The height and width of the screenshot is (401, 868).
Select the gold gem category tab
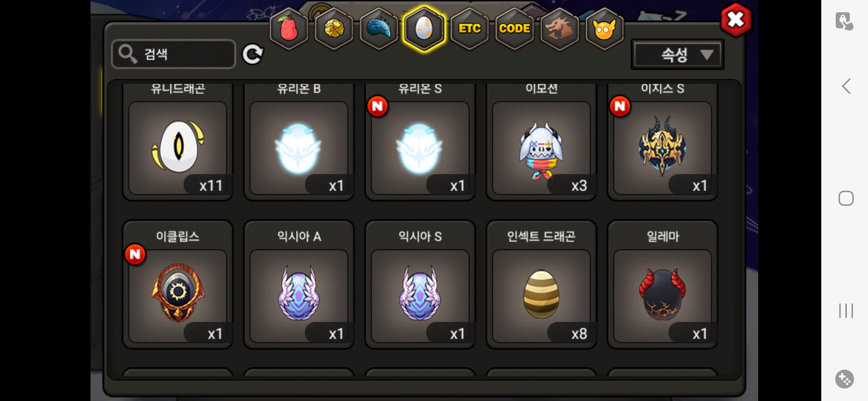coord(334,29)
